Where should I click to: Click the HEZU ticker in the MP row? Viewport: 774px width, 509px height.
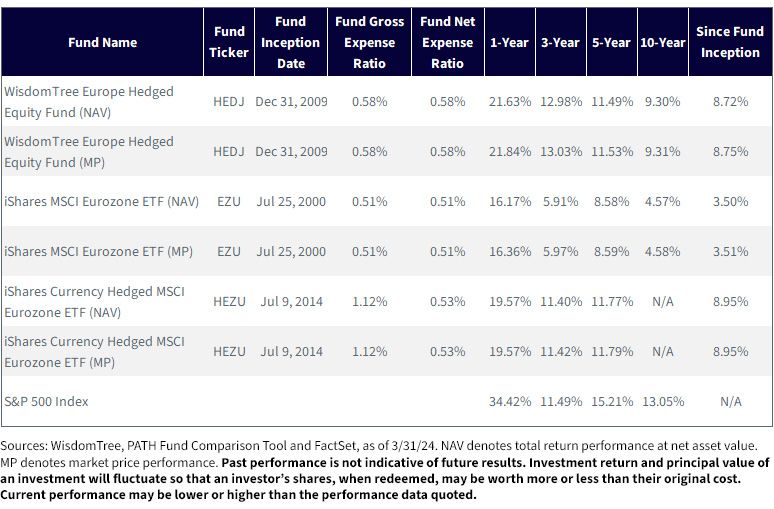click(229, 352)
